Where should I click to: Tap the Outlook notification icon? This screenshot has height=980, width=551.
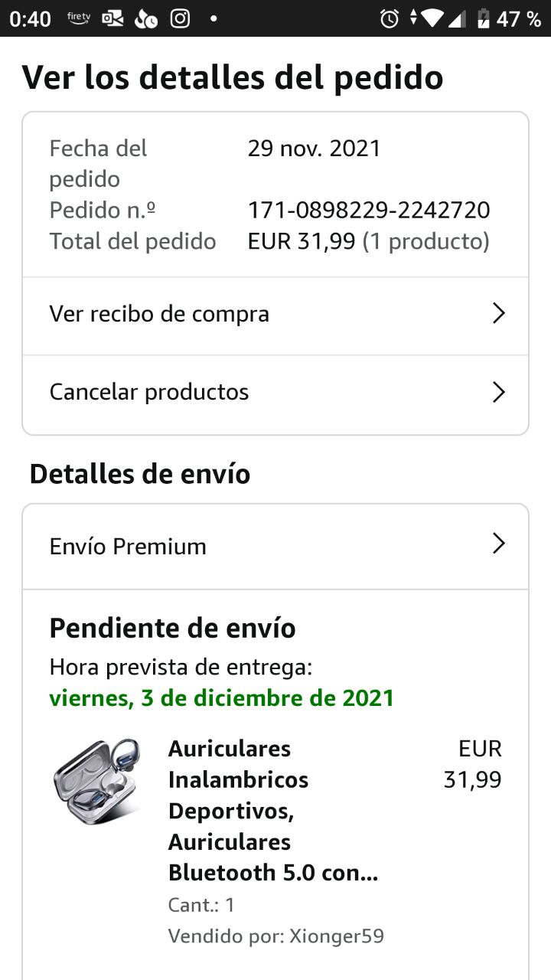pos(112,18)
